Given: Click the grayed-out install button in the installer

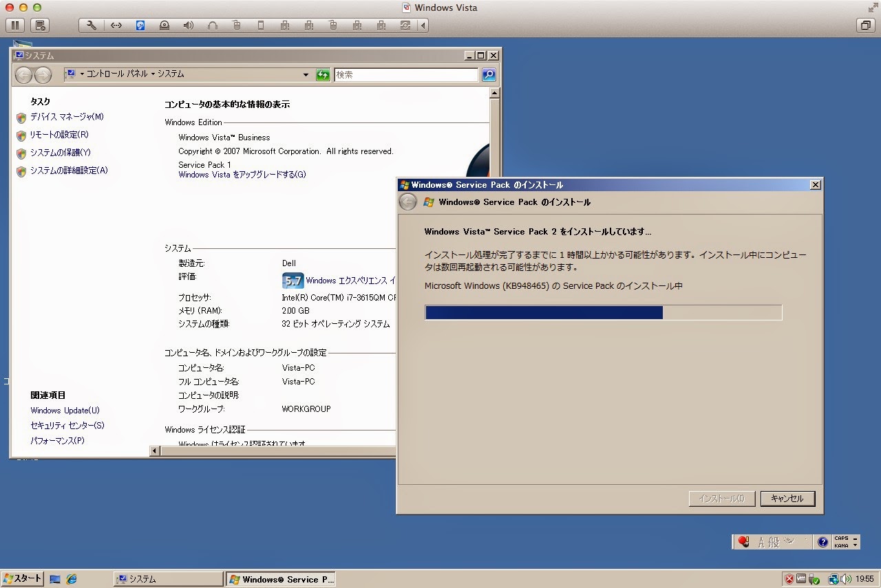Looking at the screenshot, I should click(x=722, y=499).
